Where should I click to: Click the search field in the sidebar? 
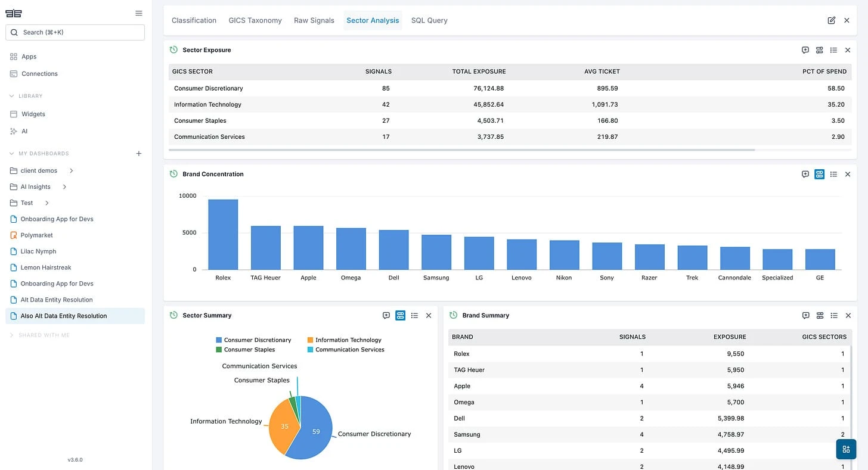pos(75,32)
